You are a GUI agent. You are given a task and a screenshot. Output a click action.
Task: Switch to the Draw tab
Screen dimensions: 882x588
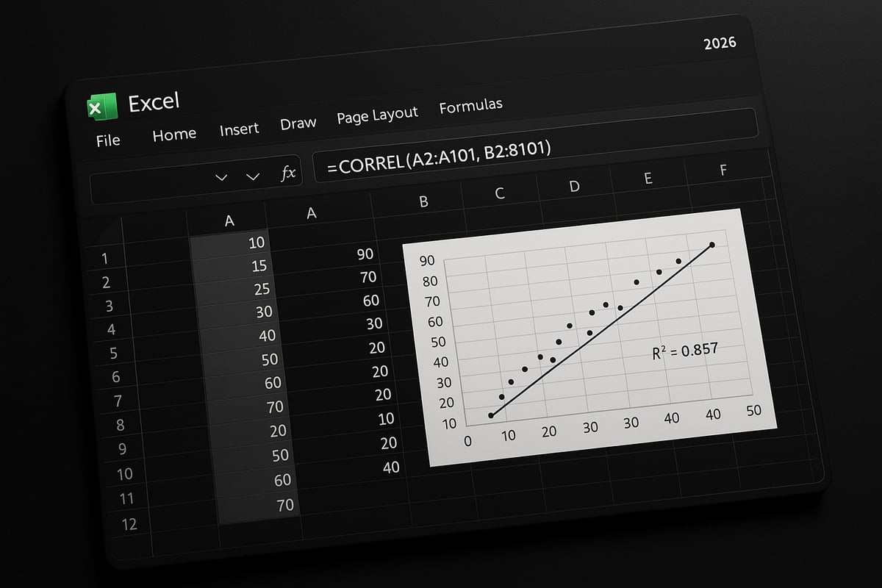coord(297,123)
